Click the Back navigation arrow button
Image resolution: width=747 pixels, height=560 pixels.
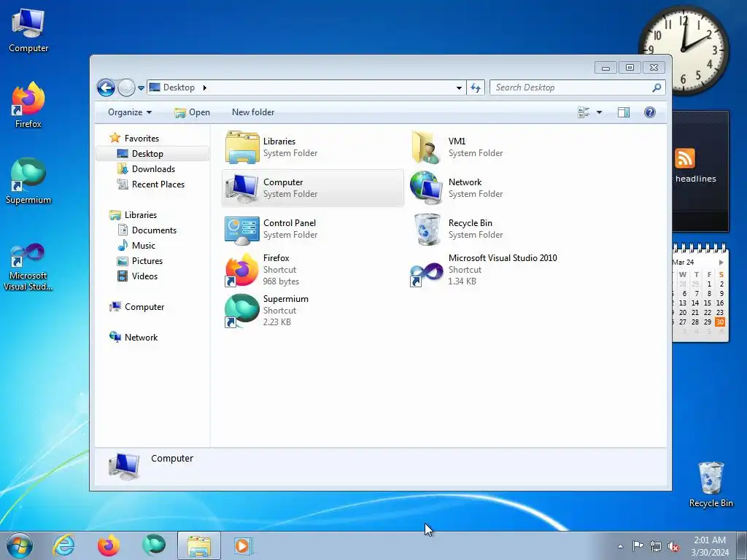(x=106, y=87)
